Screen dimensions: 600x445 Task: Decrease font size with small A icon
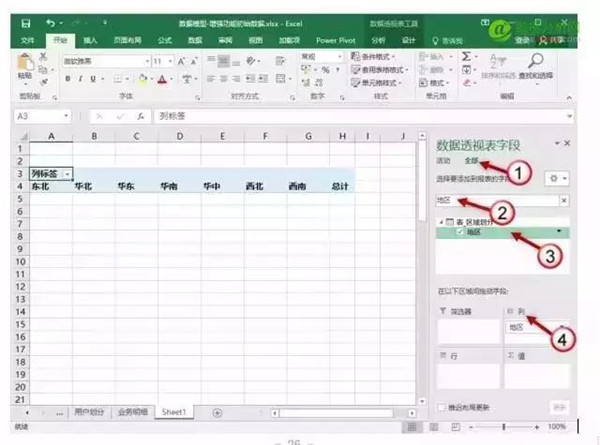pos(194,61)
